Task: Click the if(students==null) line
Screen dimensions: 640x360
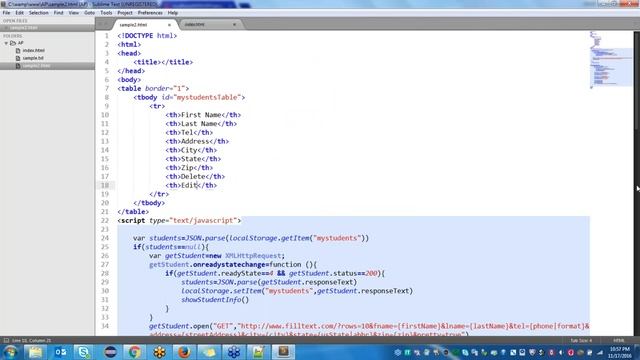Action: point(171,247)
